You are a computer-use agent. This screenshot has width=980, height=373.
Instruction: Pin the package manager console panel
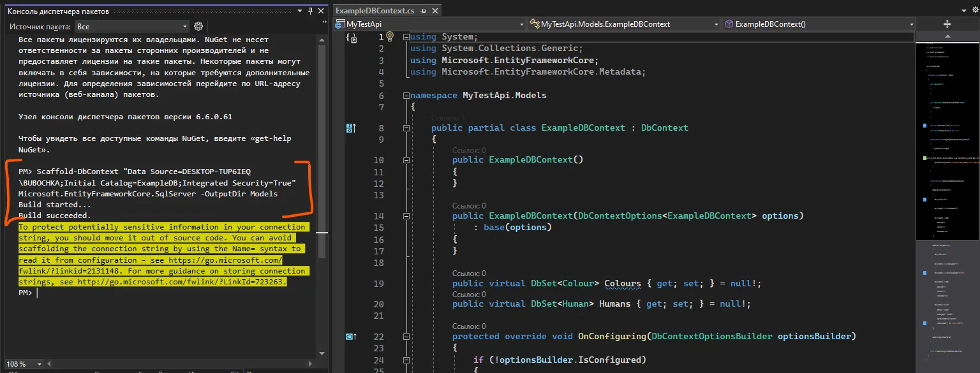click(x=310, y=11)
